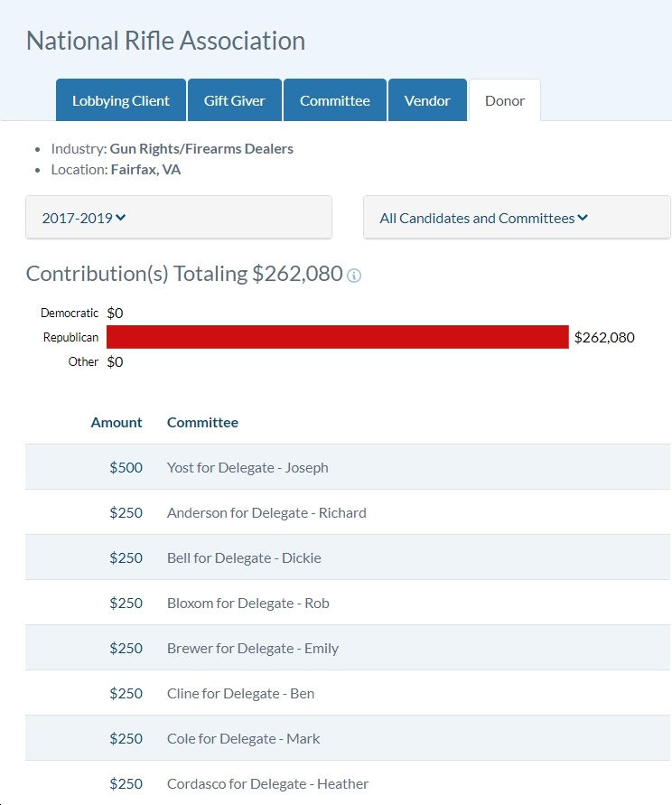Image resolution: width=672 pixels, height=805 pixels.
Task: Open Cole for Delegate - Mark
Action: click(x=243, y=738)
